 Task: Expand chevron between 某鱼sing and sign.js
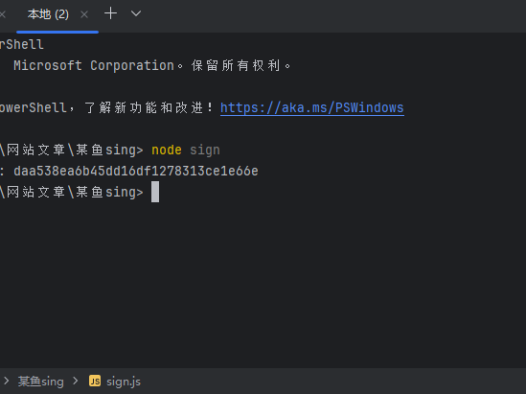[75, 381]
